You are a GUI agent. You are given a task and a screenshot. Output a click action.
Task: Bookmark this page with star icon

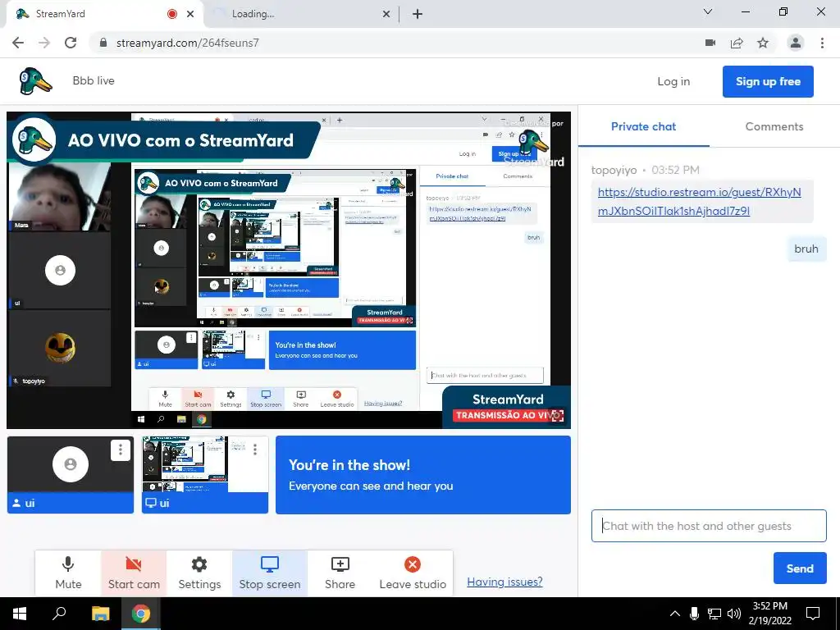click(763, 43)
